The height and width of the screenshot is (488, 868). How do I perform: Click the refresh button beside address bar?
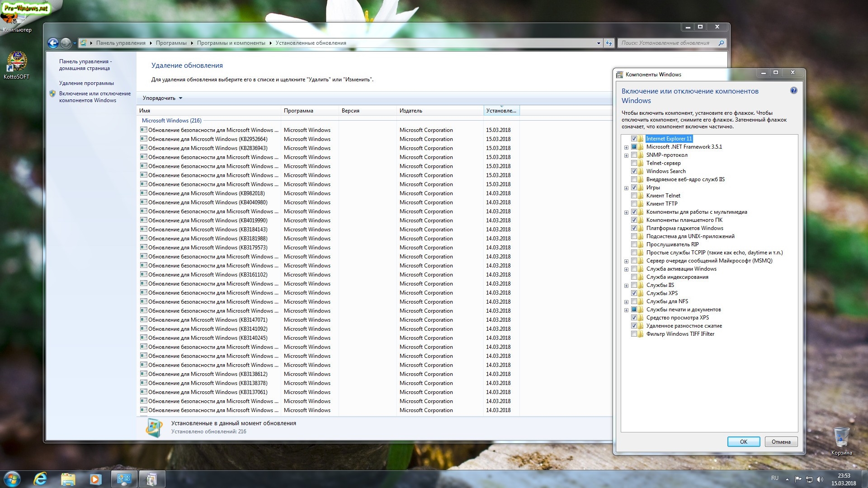[609, 43]
